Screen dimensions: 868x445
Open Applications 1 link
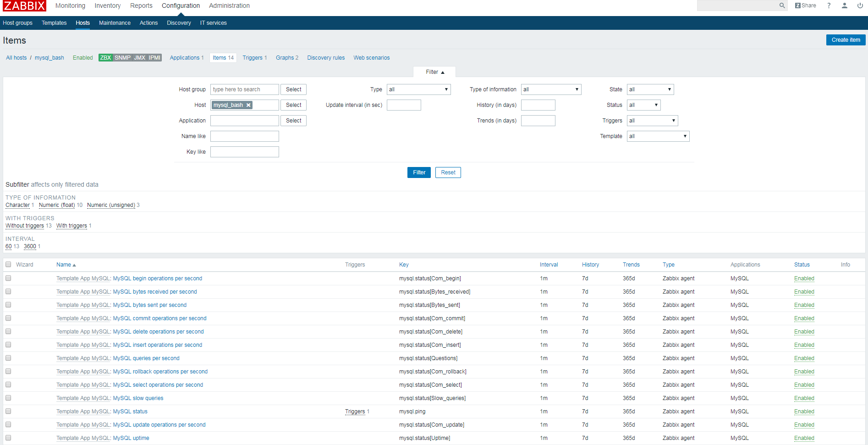(187, 58)
